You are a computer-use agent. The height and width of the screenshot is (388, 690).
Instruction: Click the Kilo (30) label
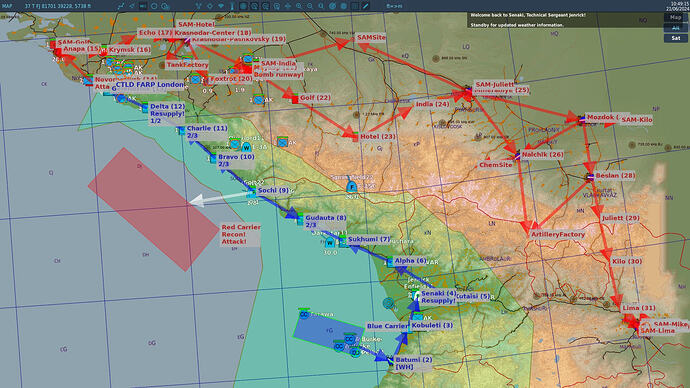627,261
